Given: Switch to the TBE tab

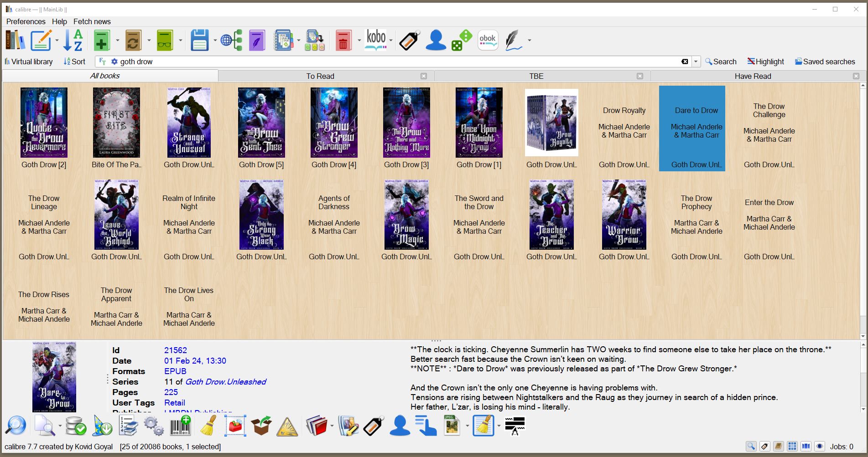Looking at the screenshot, I should 536,76.
